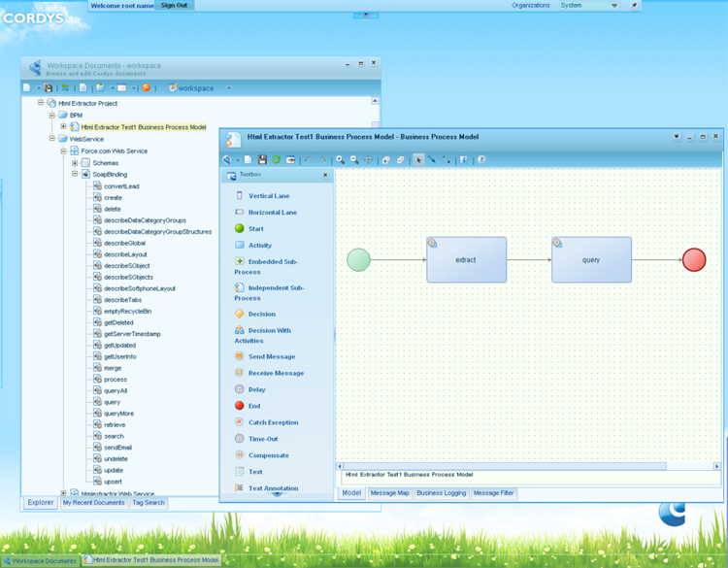Open the workspace selector dropdown

pos(229,88)
